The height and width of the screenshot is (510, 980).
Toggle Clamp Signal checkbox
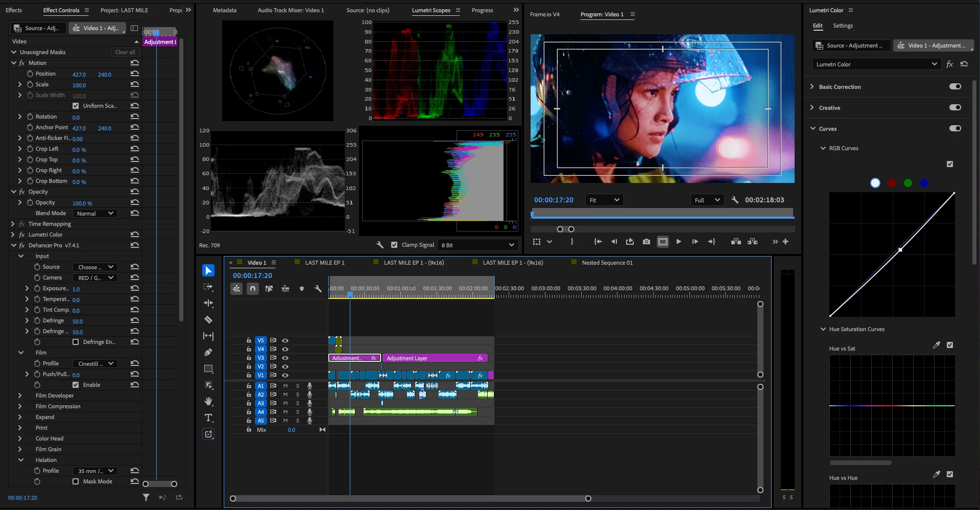[394, 245]
